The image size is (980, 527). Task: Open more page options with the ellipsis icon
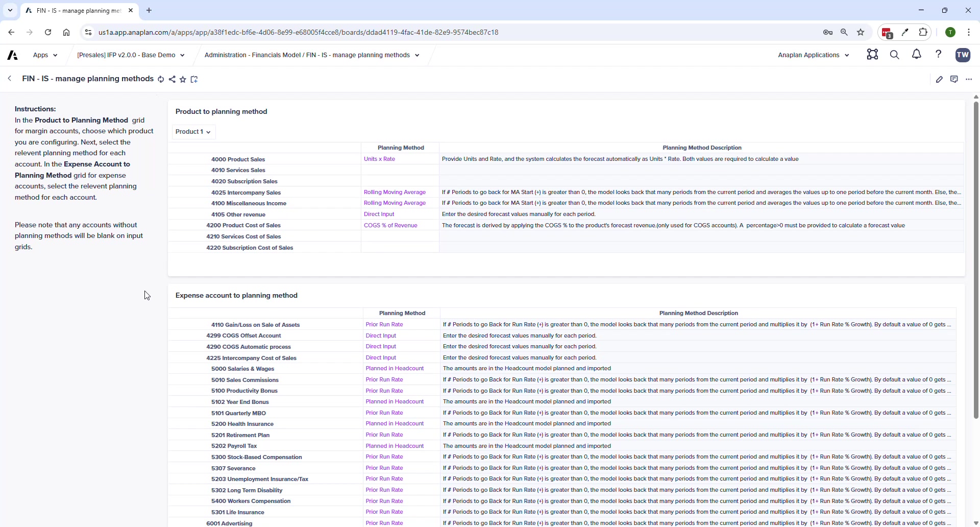[x=969, y=79]
